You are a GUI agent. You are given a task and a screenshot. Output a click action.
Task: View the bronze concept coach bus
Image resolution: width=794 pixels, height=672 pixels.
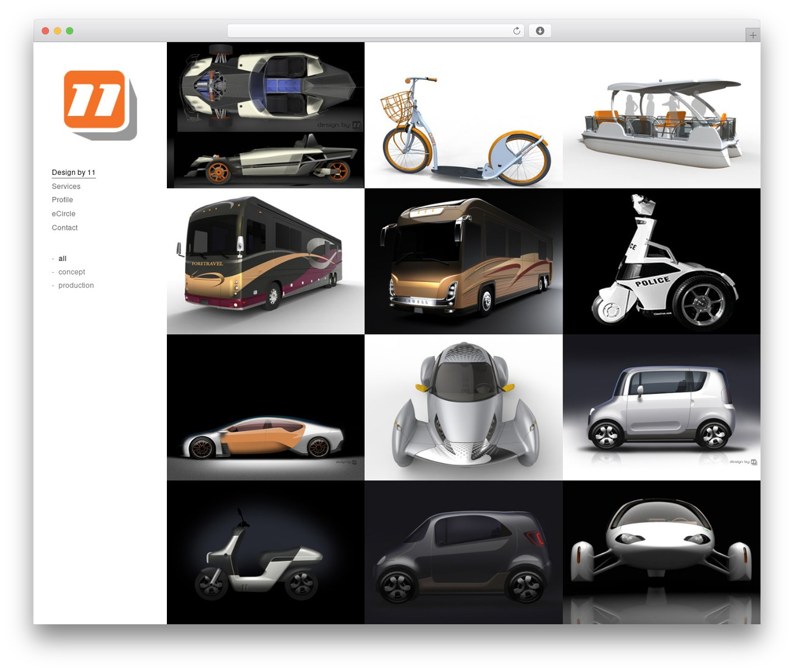pyautogui.click(x=463, y=261)
